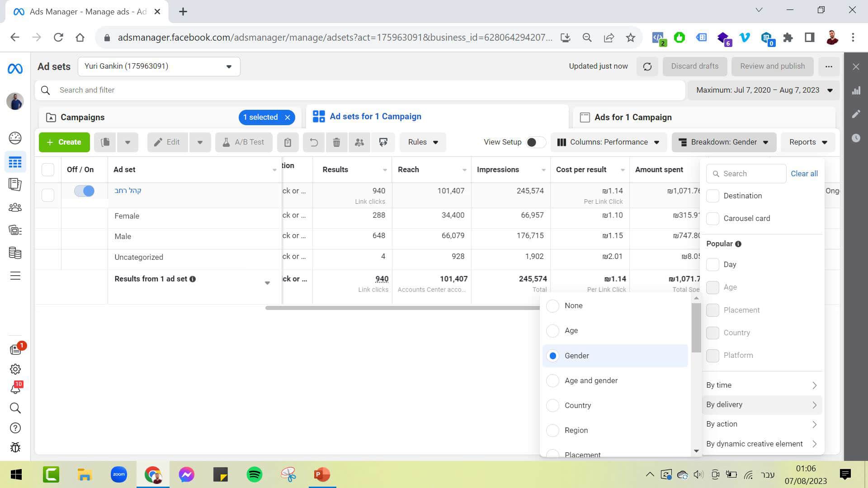Image resolution: width=868 pixels, height=488 pixels.
Task: Click the table's horizontal scrollbar
Action: point(401,308)
